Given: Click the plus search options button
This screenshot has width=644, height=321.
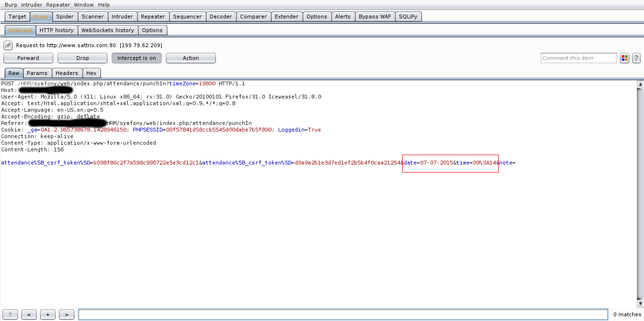Looking at the screenshot, I should [48, 314].
